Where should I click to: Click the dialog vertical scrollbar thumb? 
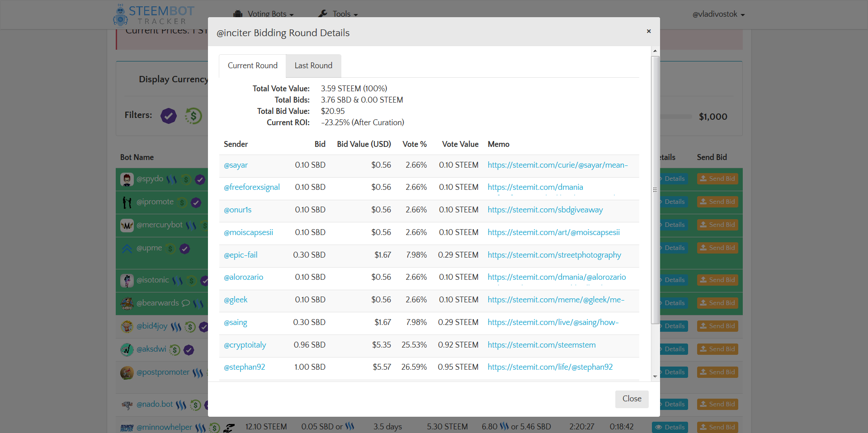(x=655, y=190)
